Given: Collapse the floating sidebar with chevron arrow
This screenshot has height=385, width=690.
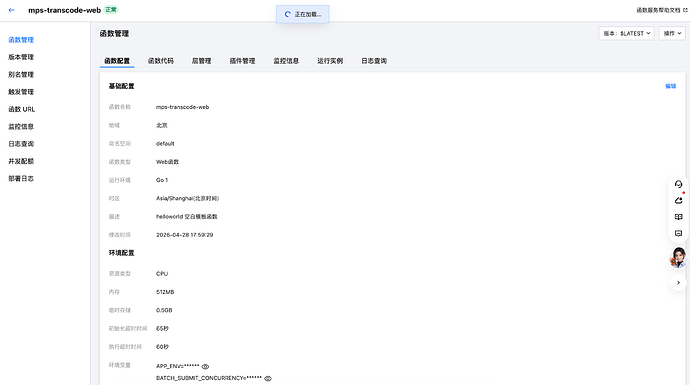Looking at the screenshot, I should coord(678,282).
